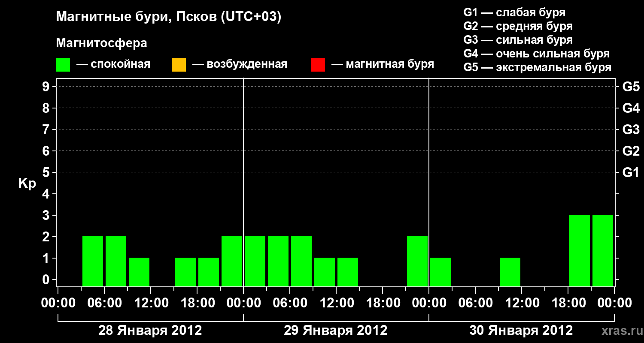Select the 30 January 09:00–12:00 Kp bar

[x=510, y=272]
